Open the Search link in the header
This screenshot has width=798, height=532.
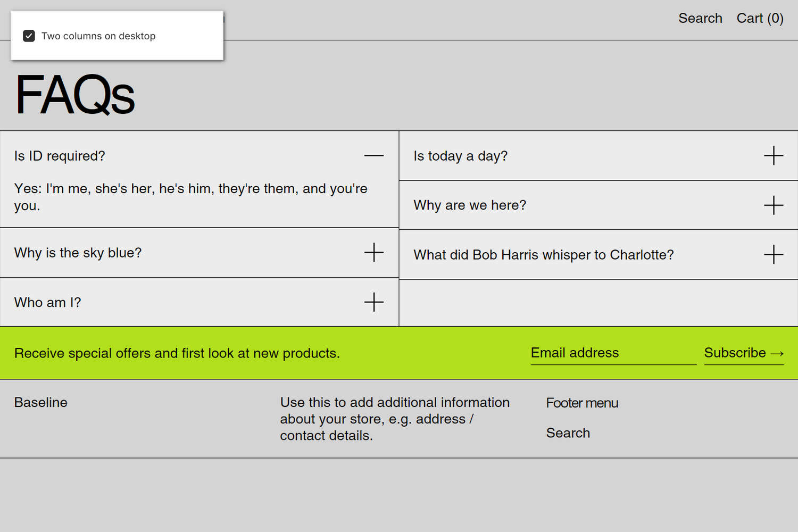[700, 18]
